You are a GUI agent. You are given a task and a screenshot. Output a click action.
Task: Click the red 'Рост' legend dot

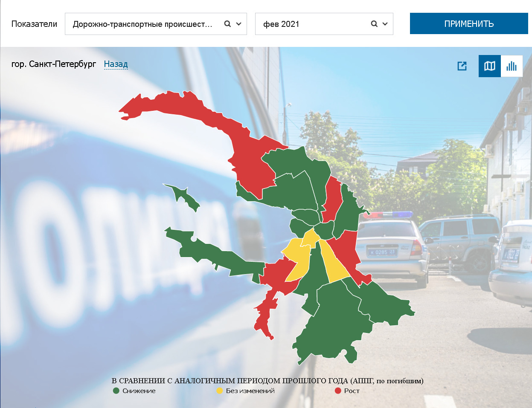(338, 391)
